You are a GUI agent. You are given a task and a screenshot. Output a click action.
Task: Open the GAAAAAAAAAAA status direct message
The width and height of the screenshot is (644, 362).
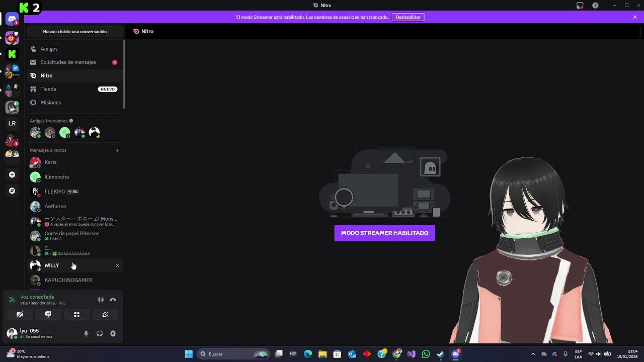75,250
